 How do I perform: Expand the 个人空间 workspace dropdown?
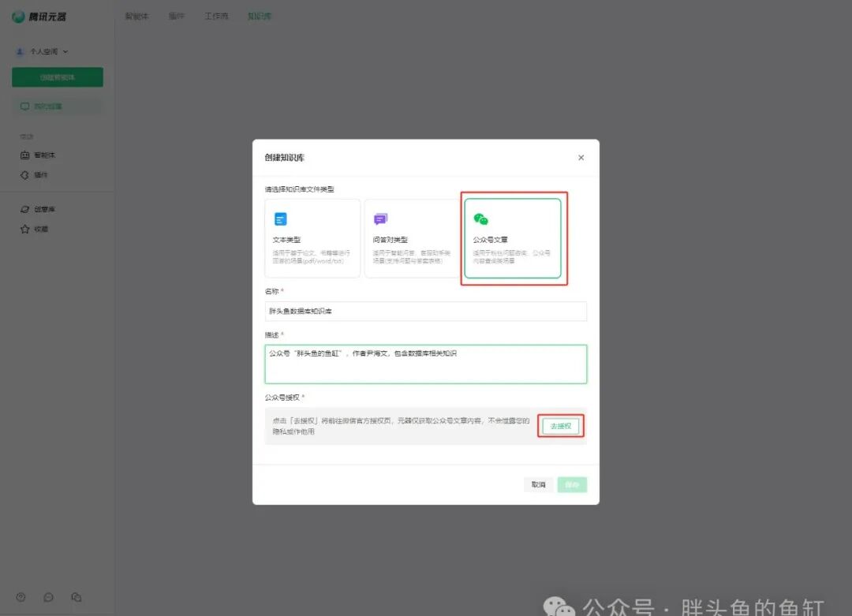[x=43, y=51]
